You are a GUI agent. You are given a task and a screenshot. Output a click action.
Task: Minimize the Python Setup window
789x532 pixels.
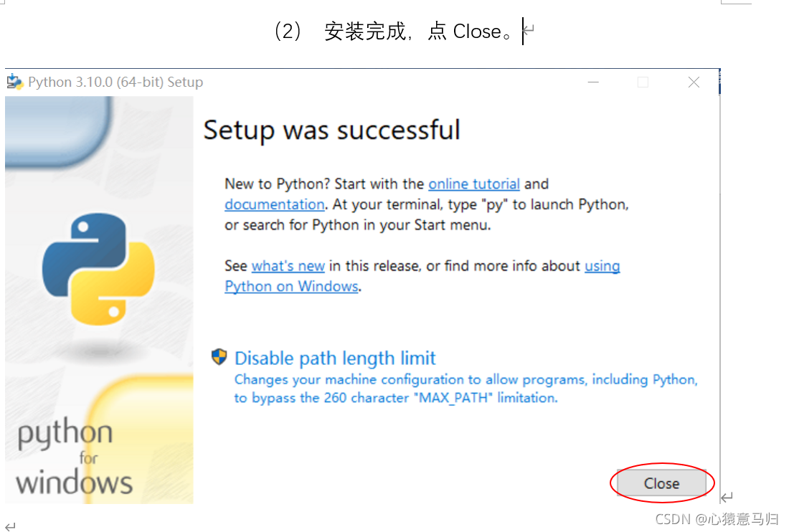click(593, 82)
